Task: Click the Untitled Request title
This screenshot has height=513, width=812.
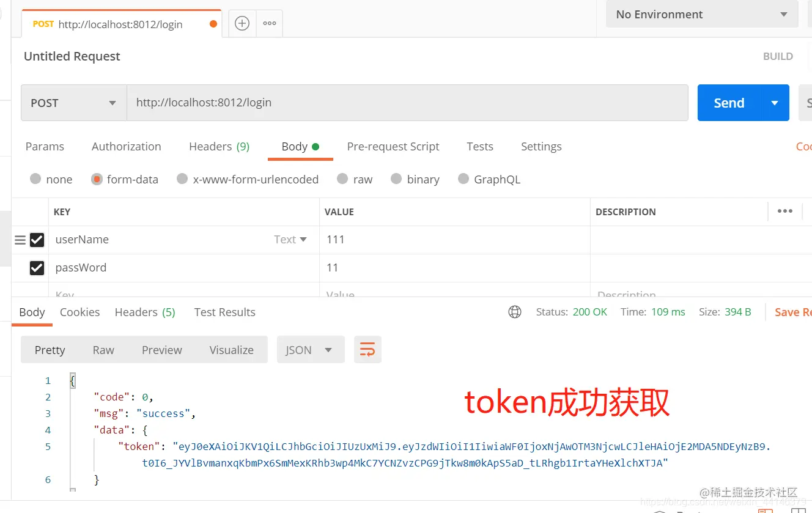Action: [x=72, y=56]
